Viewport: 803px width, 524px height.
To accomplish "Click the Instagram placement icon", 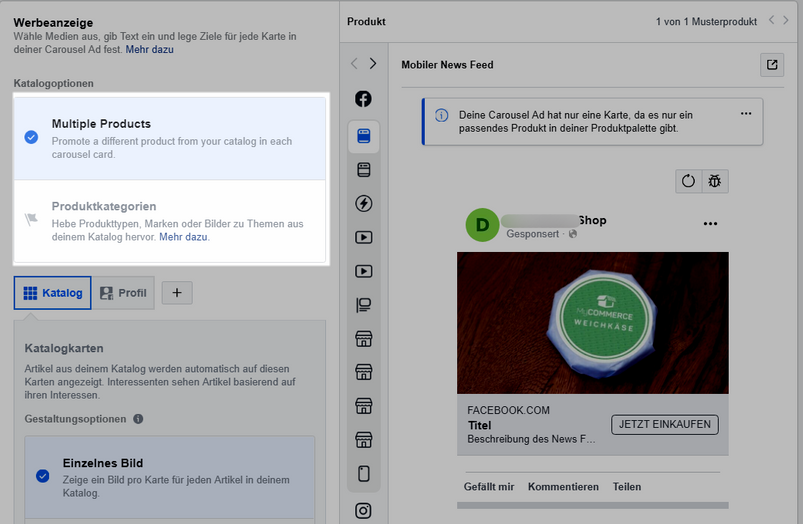I will tap(364, 510).
